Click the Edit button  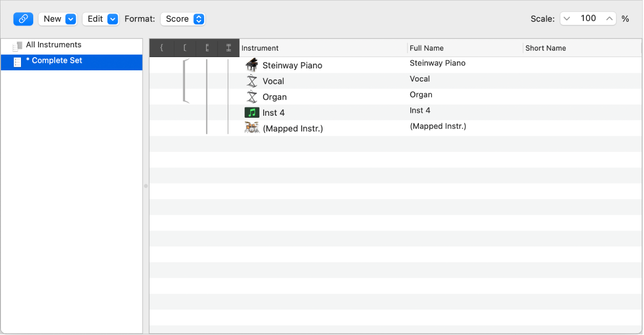[x=96, y=19]
